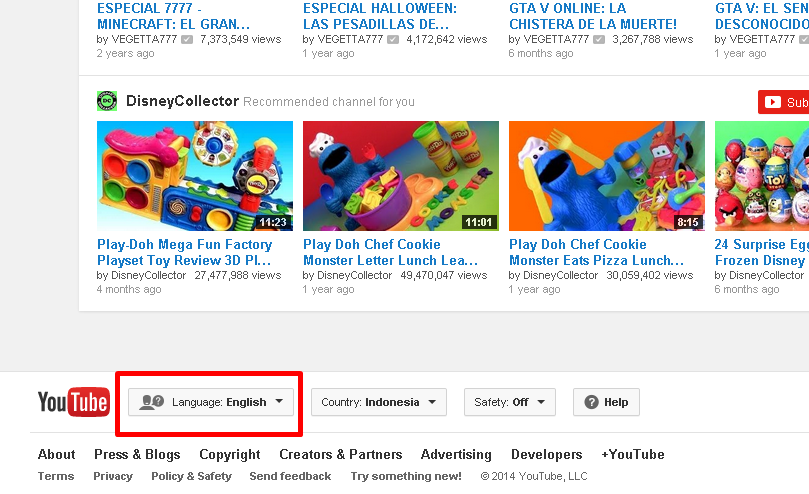Screen dimensions: 809x494
Task: Click the Help button in footer
Action: tap(606, 402)
